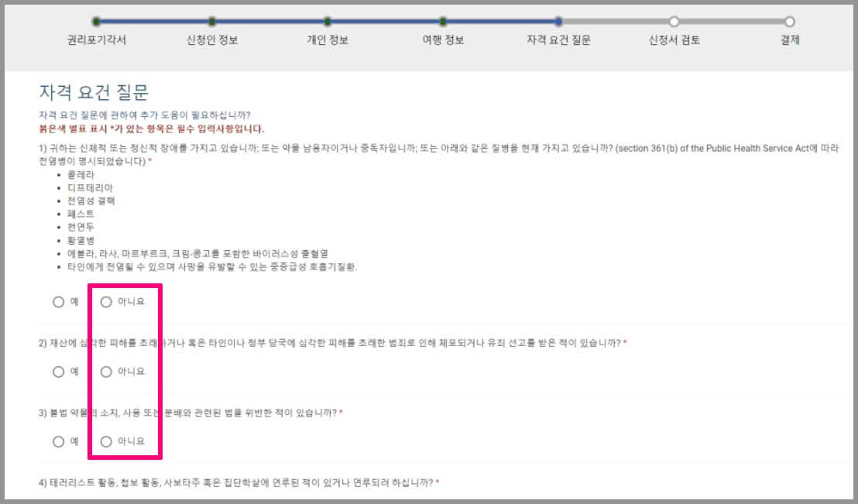The width and height of the screenshot is (858, 504).
Task: Select 아니요 for question 3
Action: coord(105,441)
